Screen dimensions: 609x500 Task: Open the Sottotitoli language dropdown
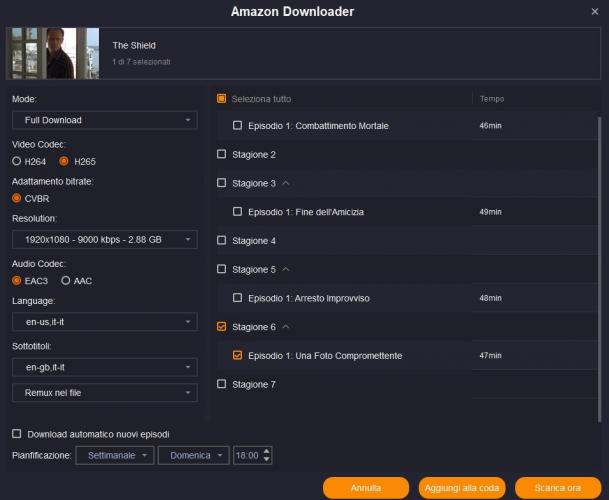coord(105,367)
